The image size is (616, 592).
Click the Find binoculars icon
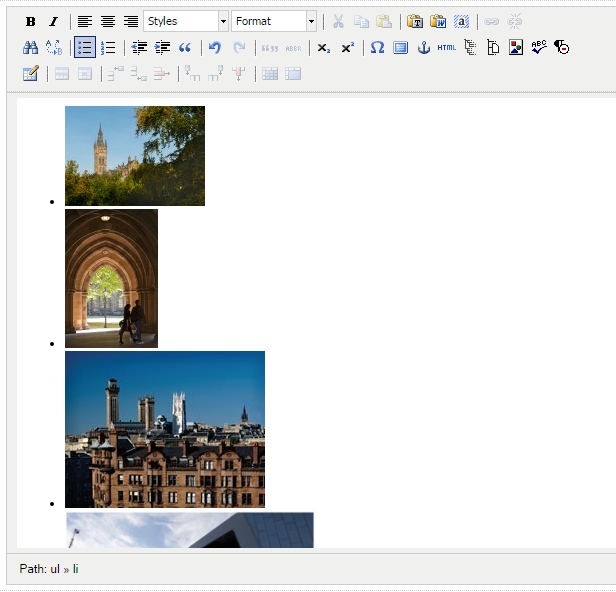(x=30, y=47)
